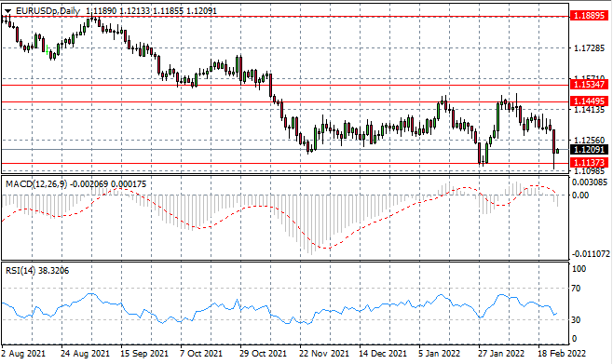Viewport: 613px width, 364px height.
Task: Click the 15 Sep 2021 date label
Action: pyautogui.click(x=144, y=354)
